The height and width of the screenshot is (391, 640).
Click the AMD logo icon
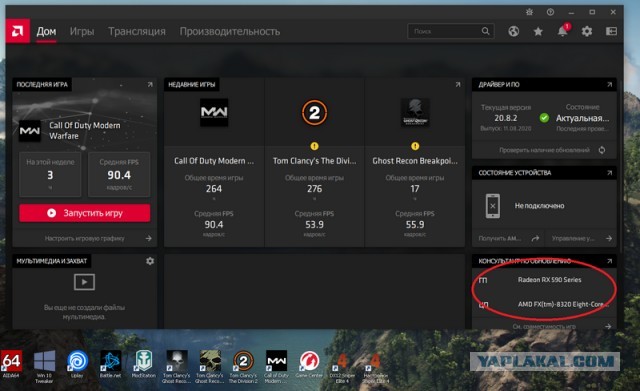click(18, 31)
